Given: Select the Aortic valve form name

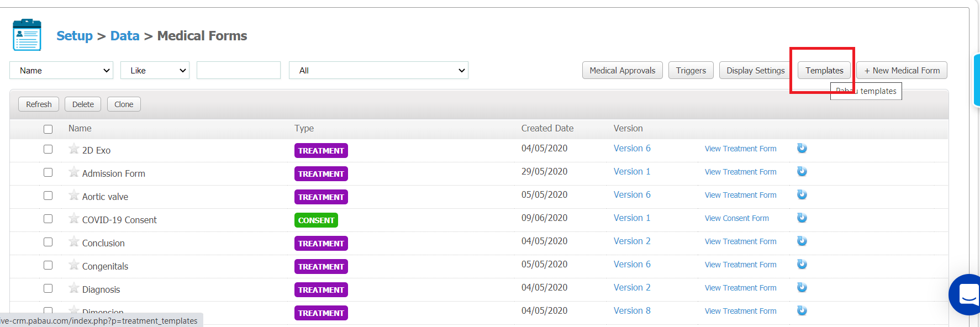Looking at the screenshot, I should tap(105, 197).
